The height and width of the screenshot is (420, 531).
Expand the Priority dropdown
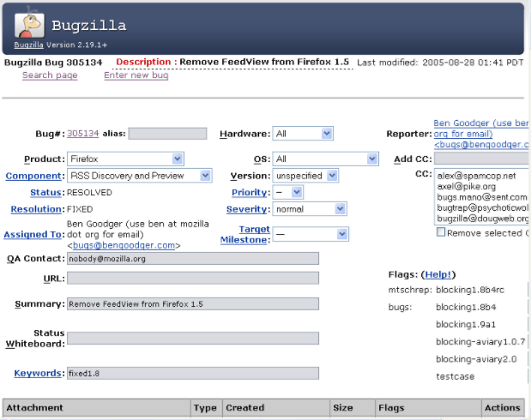pyautogui.click(x=288, y=192)
